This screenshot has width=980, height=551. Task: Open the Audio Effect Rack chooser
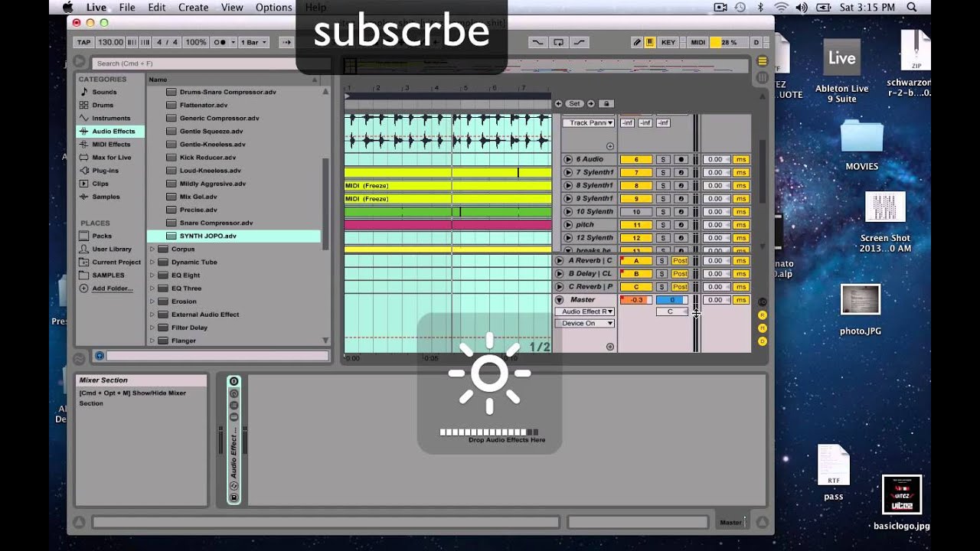585,311
